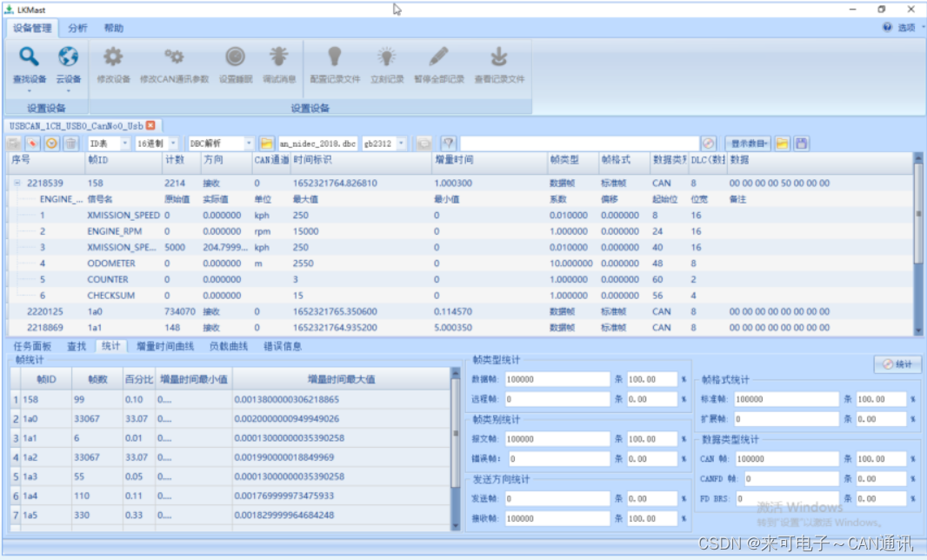
Task: Open the DBC解析 dropdown
Action: (249, 143)
